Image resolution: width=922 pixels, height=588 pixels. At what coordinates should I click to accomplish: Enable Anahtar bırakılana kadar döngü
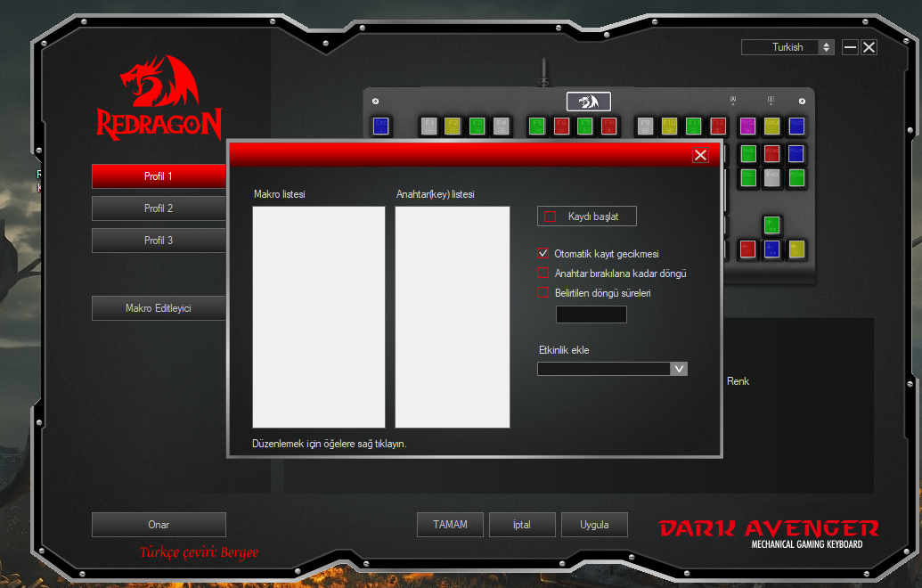coord(543,273)
